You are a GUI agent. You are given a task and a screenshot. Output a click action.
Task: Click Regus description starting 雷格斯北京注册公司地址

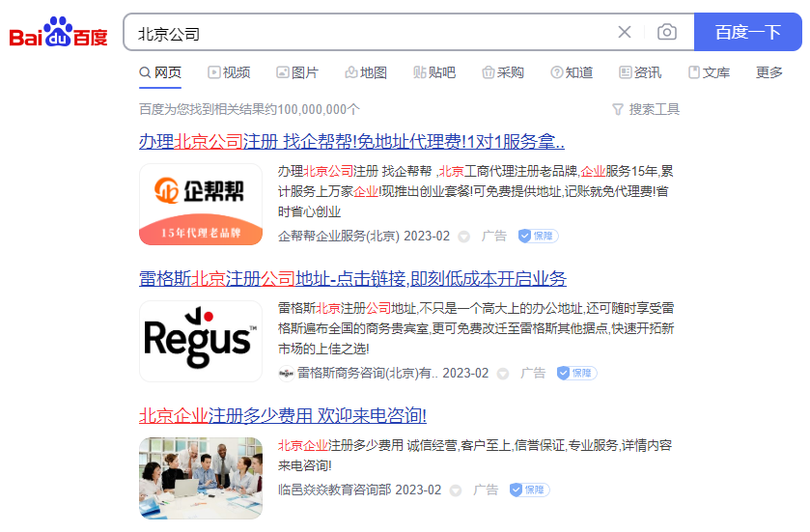[476, 328]
